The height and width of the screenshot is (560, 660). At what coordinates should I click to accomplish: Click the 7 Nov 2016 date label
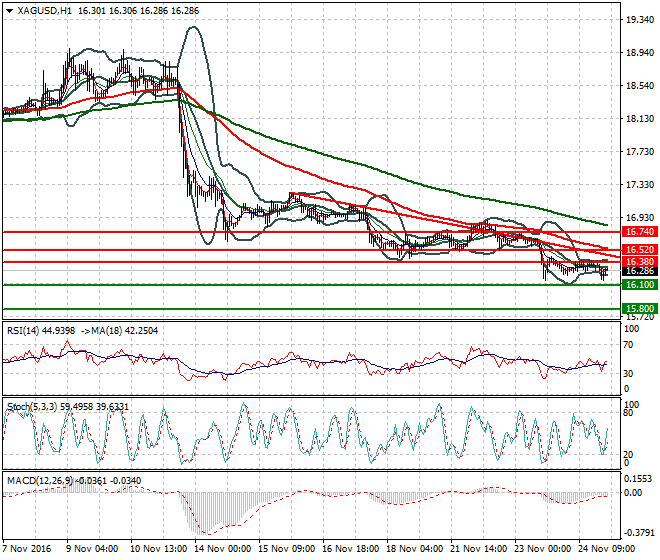(27, 549)
